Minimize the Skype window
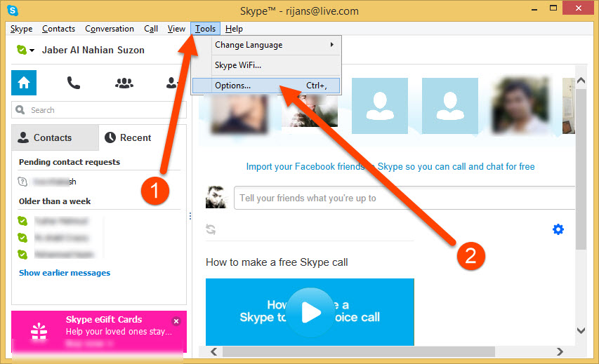Screen dimensions: 599x364 (x=534, y=9)
